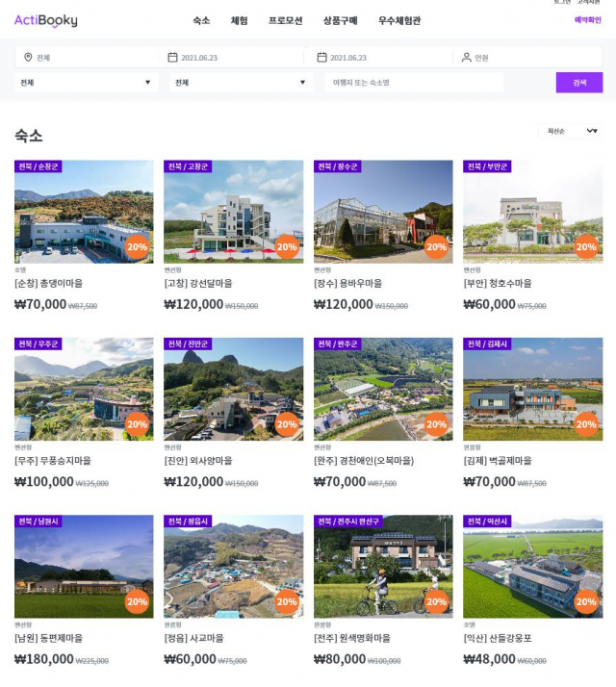Image resolution: width=616 pixels, height=687 pixels.
Task: Expand the second 전체 dropdown
Action: [241, 83]
